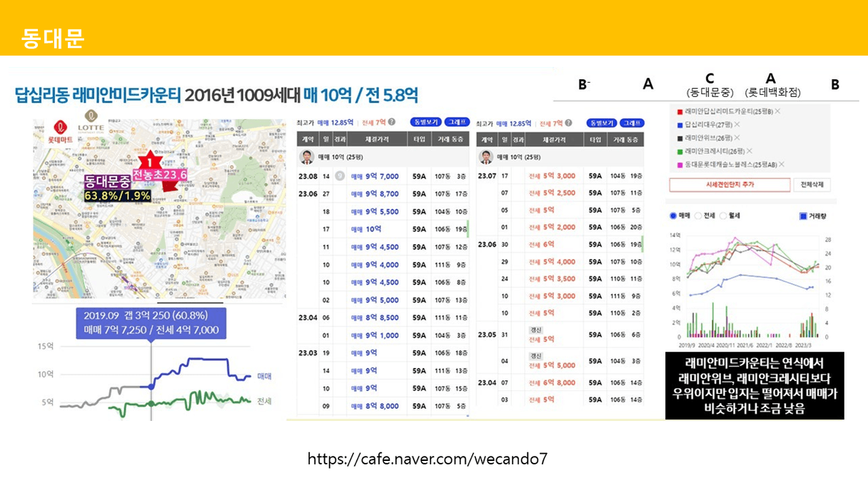Click 체결가격 column header in left table
The width and height of the screenshot is (868, 488).
378,140
